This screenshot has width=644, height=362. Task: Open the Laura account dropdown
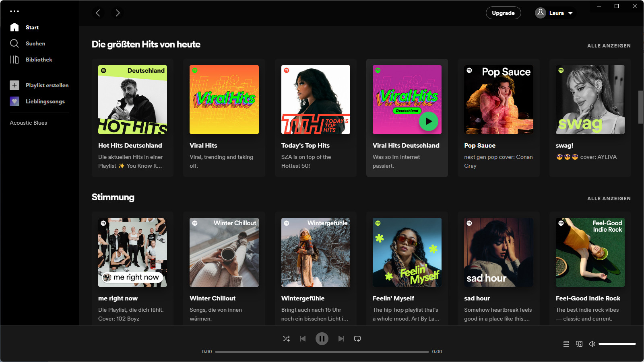tap(555, 13)
